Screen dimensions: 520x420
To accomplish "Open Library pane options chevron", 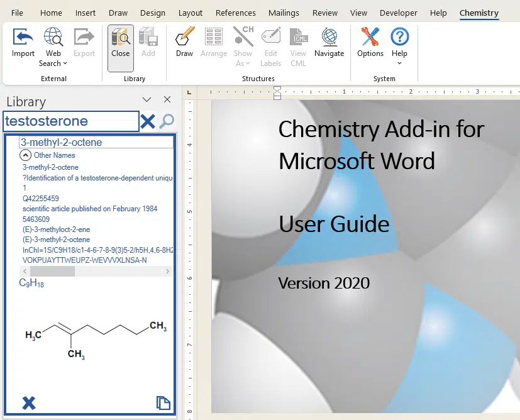I will click(147, 99).
